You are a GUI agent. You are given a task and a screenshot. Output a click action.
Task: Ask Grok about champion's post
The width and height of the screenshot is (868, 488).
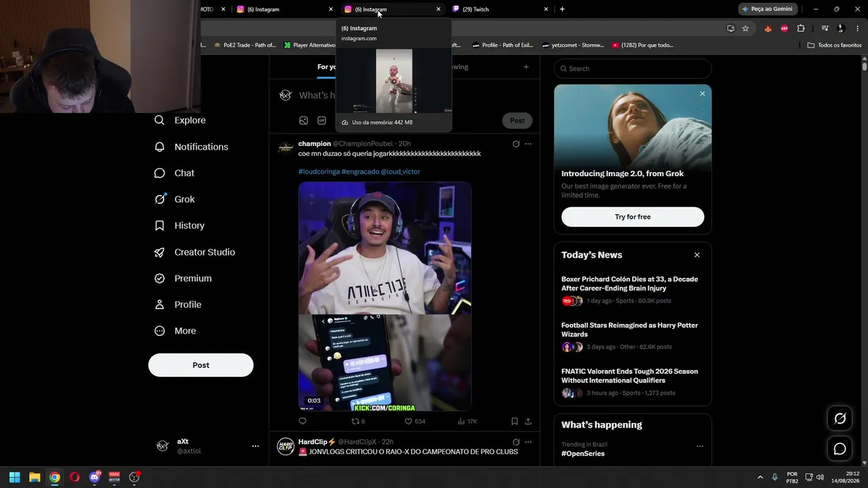click(x=516, y=144)
